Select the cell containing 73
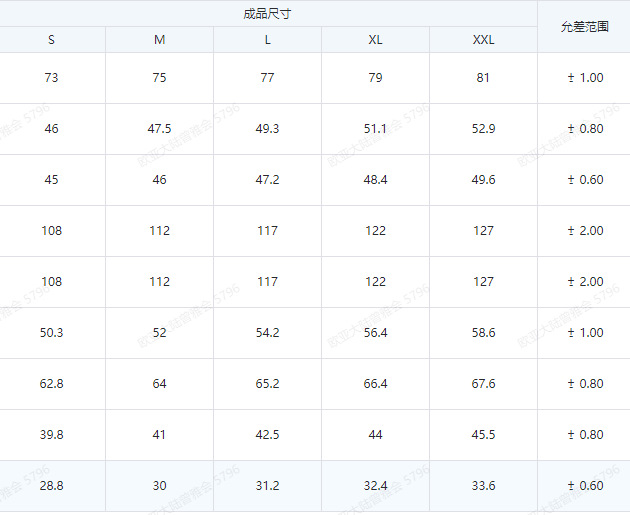Viewport: 630px width, 515px height. click(52, 78)
